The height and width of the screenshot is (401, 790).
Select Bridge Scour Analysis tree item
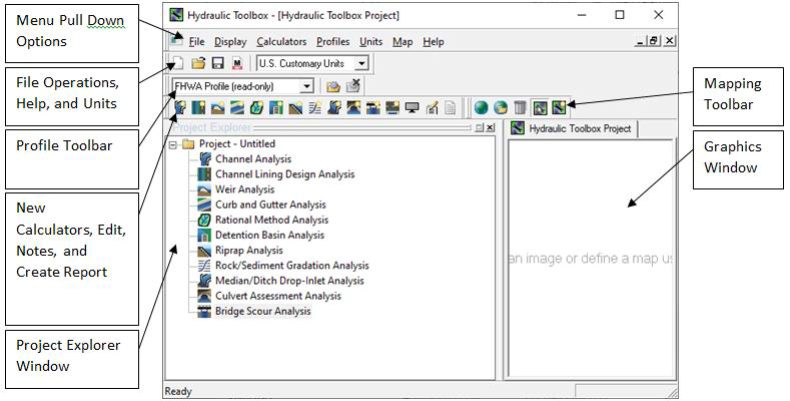click(263, 311)
